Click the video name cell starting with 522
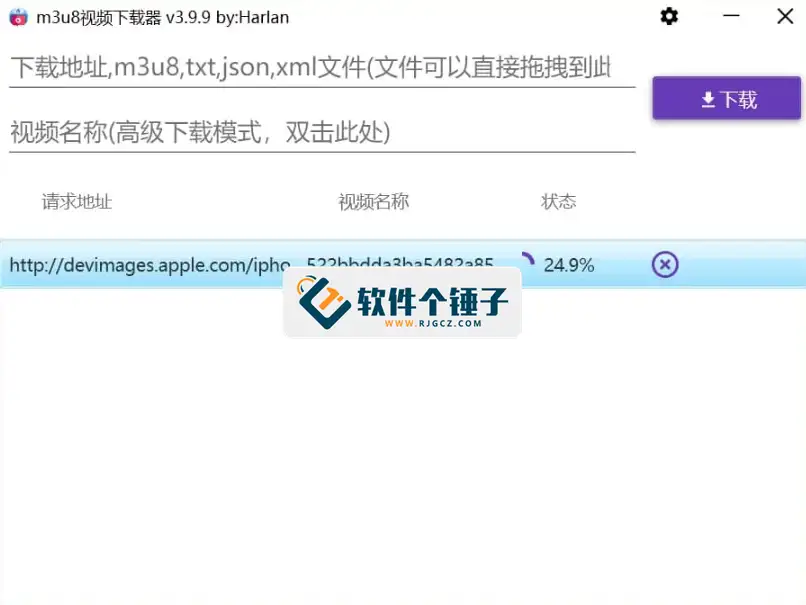 tap(400, 262)
